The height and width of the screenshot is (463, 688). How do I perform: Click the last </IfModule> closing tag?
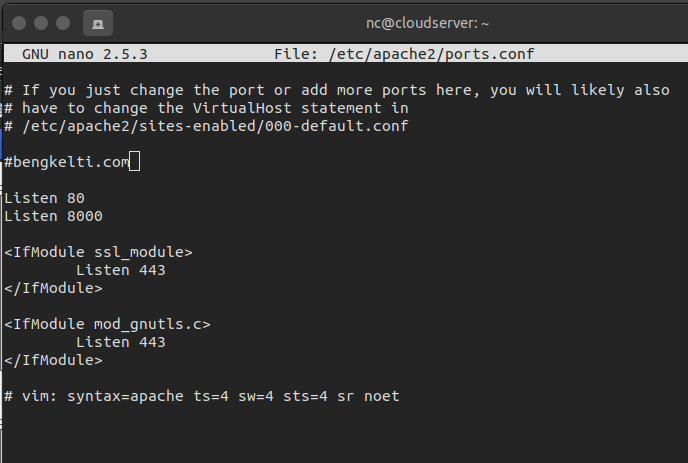coord(54,360)
